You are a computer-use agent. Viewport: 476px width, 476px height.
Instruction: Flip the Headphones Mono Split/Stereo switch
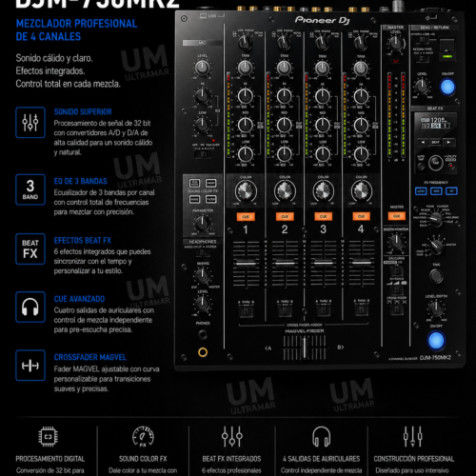coord(202,253)
